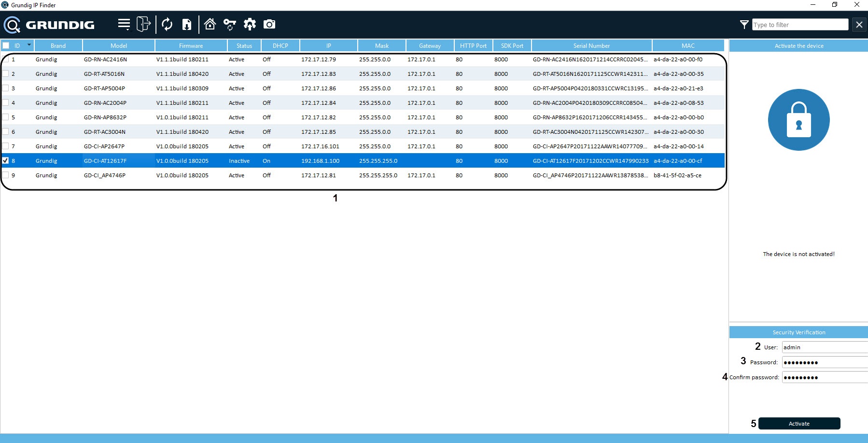Click the Type to filter search box
The height and width of the screenshot is (443, 868).
[799, 25]
